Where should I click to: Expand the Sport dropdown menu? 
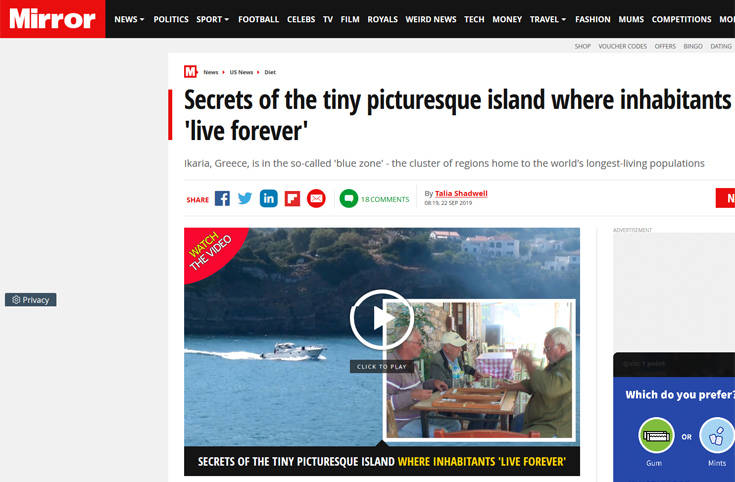(212, 19)
